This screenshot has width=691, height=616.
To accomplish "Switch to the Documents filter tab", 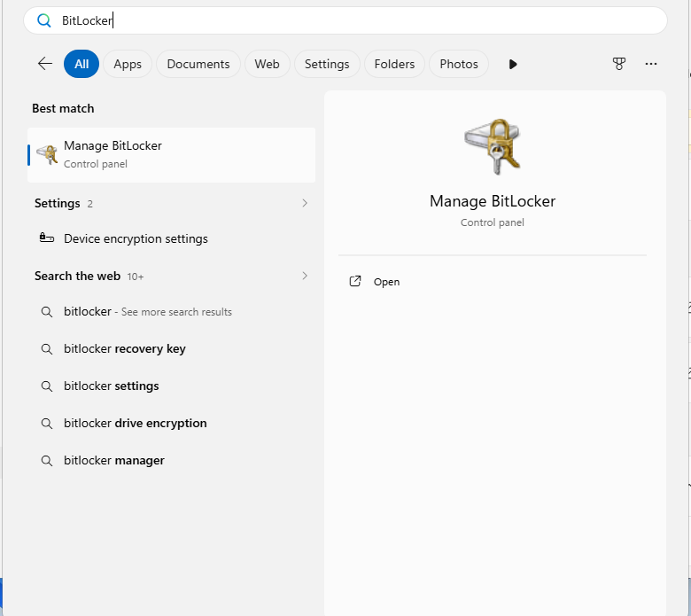I will coord(198,64).
